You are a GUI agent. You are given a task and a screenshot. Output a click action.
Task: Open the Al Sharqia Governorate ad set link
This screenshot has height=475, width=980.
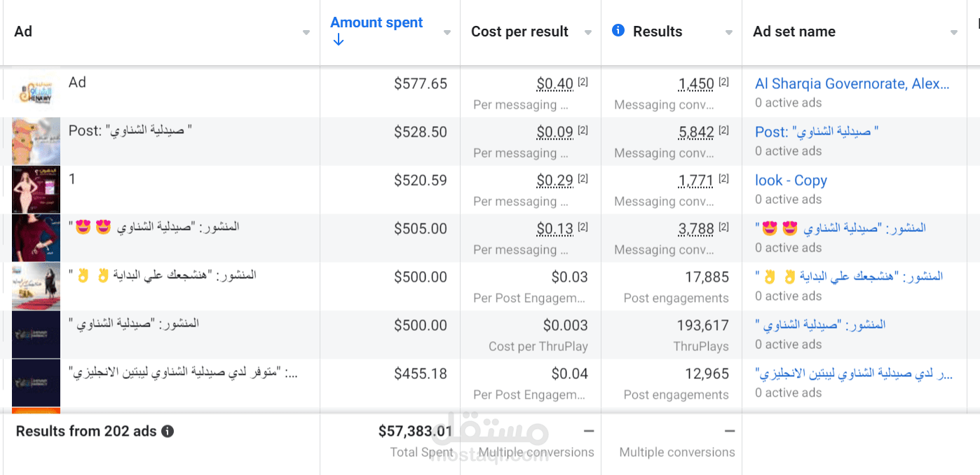(x=852, y=84)
